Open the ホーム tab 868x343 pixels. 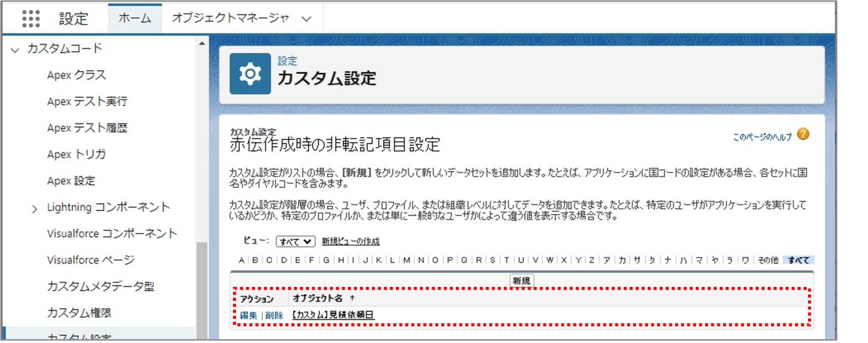point(135,18)
